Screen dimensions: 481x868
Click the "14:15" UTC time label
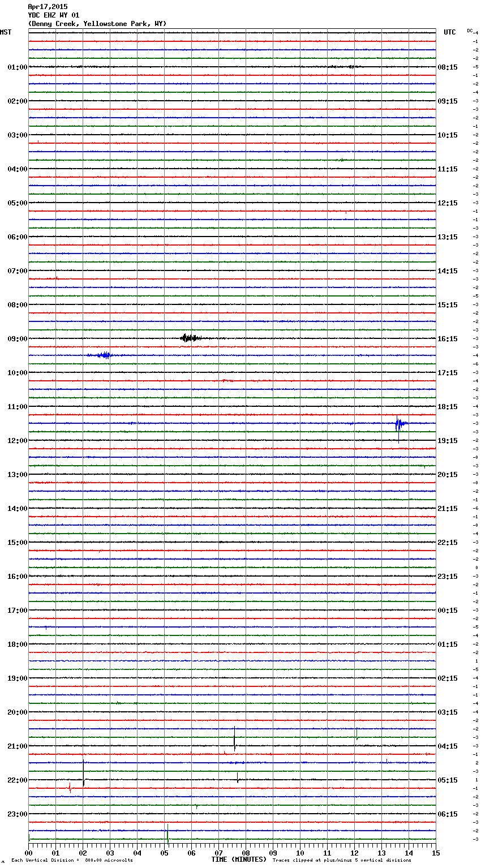tap(448, 271)
